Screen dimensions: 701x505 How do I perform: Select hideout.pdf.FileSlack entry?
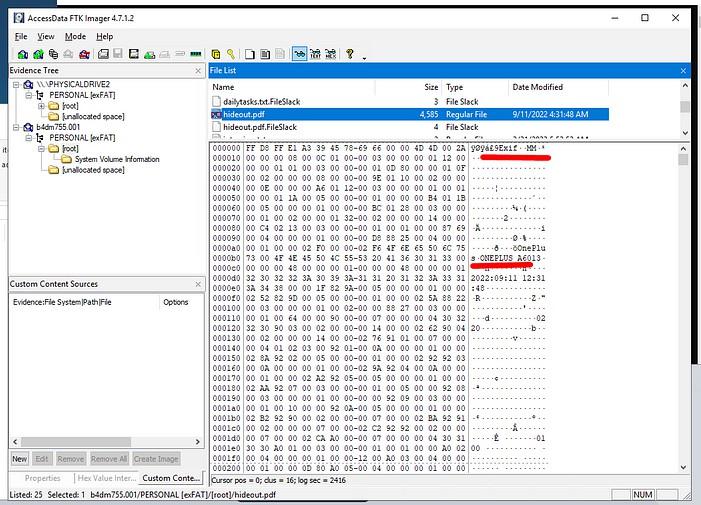tap(260, 127)
